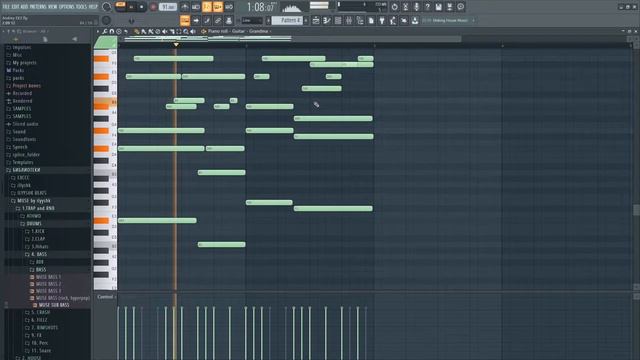Select the select tool in piano roll

(x=179, y=31)
